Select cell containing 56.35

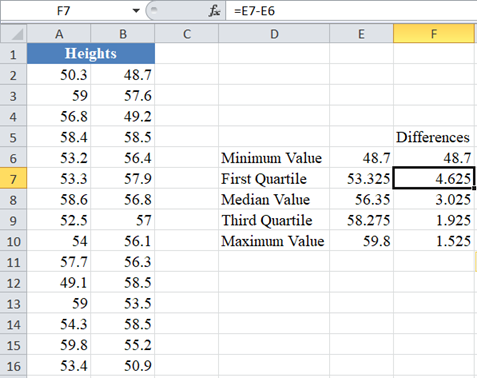(361, 199)
